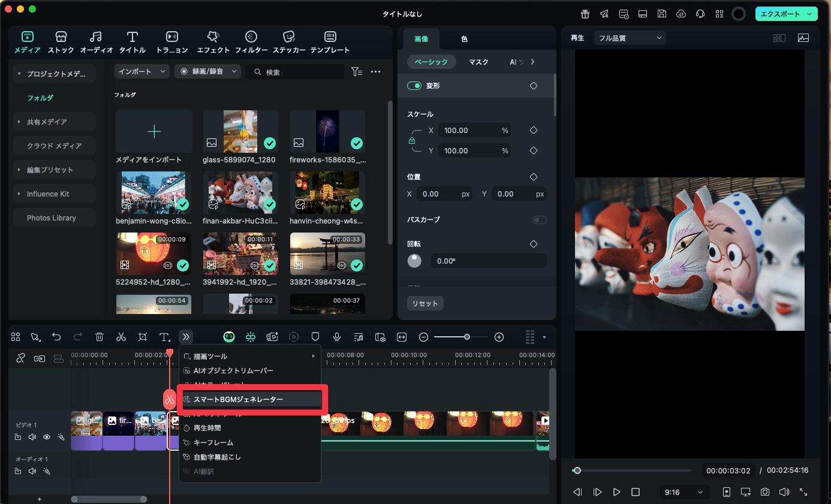Click the microphone voiceover icon
The image size is (831, 504).
point(337,337)
